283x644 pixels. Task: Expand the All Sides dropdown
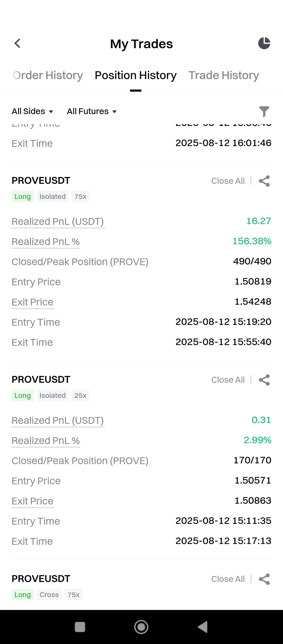[32, 111]
